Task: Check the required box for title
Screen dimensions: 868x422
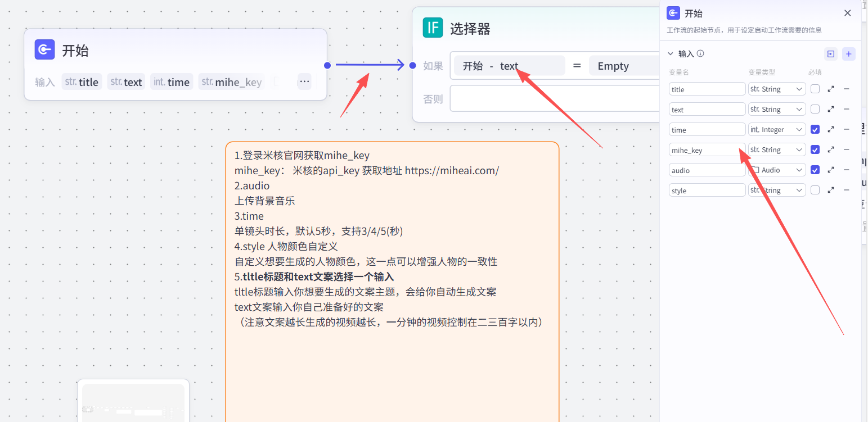Action: pyautogui.click(x=815, y=89)
